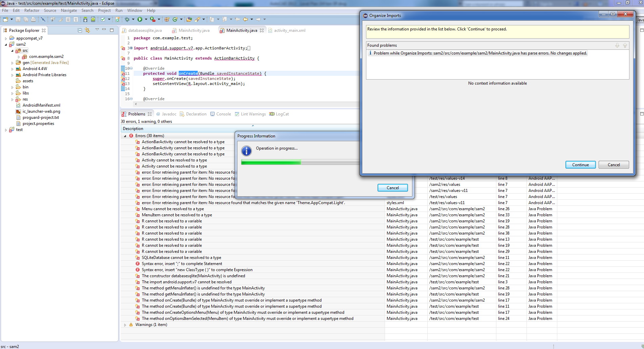Switch to the LogCat tab
Viewport: 644px width, 349px height.
tap(279, 114)
